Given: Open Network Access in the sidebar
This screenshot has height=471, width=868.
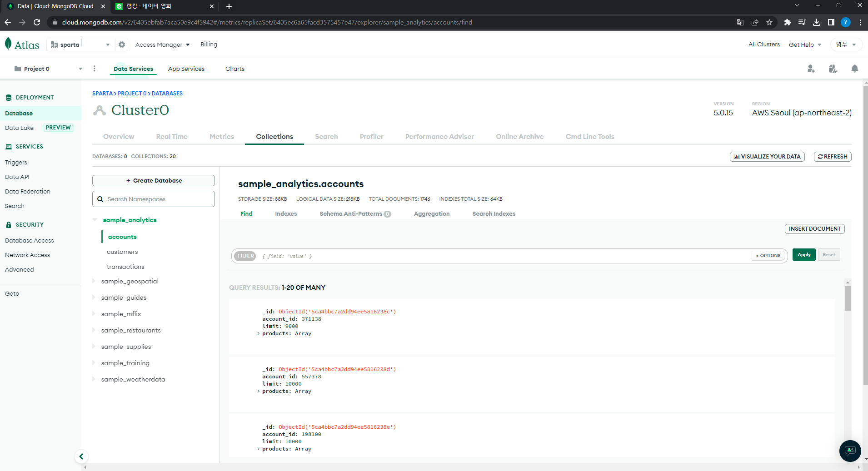Looking at the screenshot, I should click(27, 255).
